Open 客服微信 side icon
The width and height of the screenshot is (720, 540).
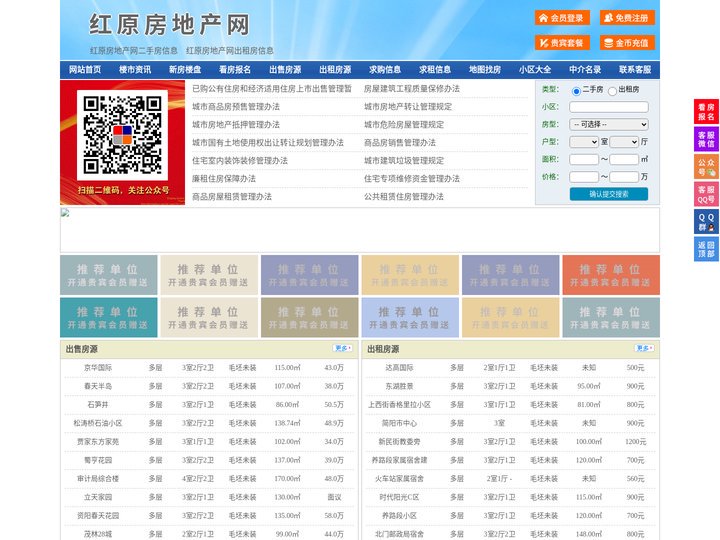point(706,139)
